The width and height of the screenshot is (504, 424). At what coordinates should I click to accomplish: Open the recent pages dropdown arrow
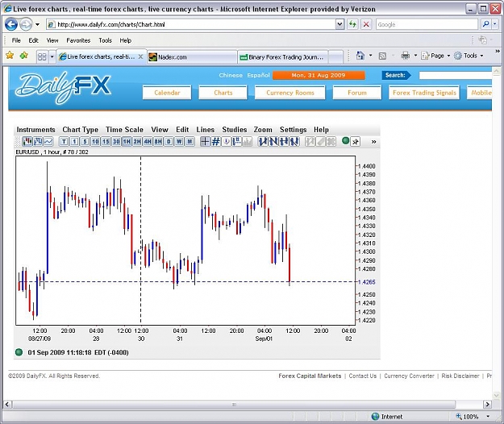point(37,24)
